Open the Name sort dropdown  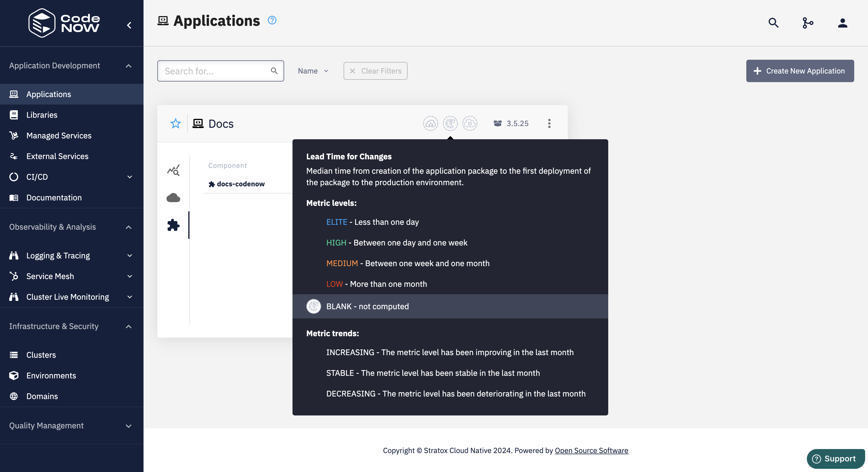coord(313,71)
